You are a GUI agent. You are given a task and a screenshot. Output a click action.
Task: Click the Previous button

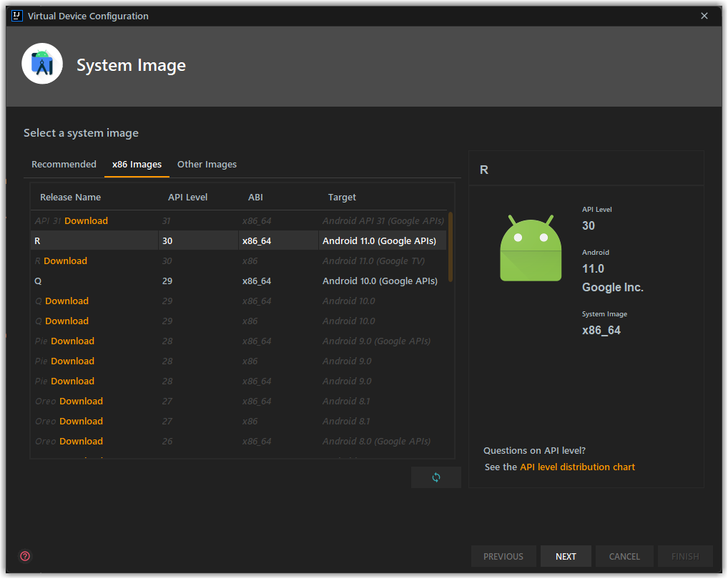[503, 556]
